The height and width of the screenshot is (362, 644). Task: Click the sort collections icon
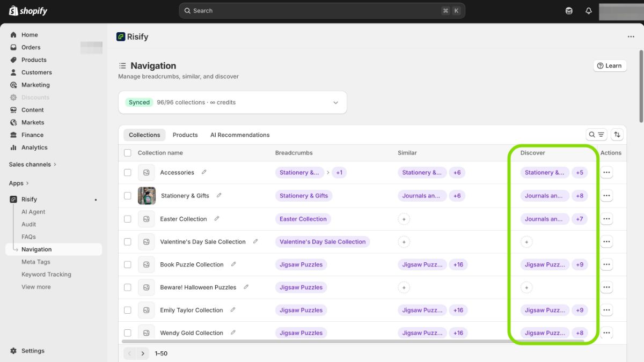(617, 135)
